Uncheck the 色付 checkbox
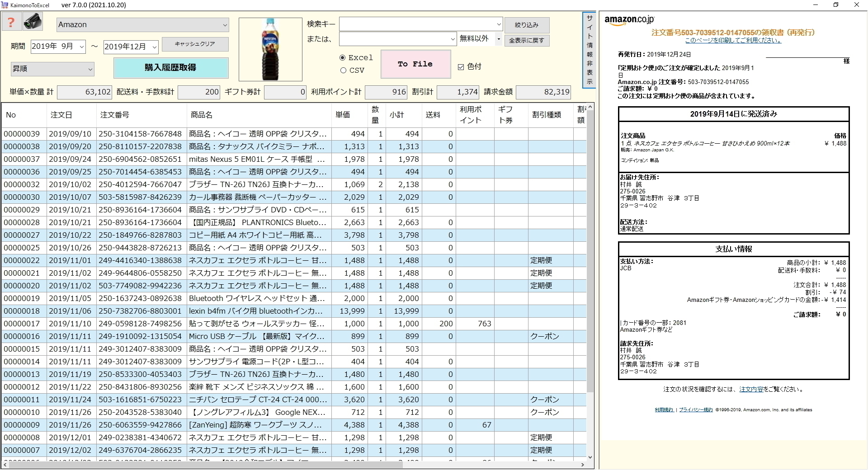This screenshot has height=470, width=868. tap(461, 66)
